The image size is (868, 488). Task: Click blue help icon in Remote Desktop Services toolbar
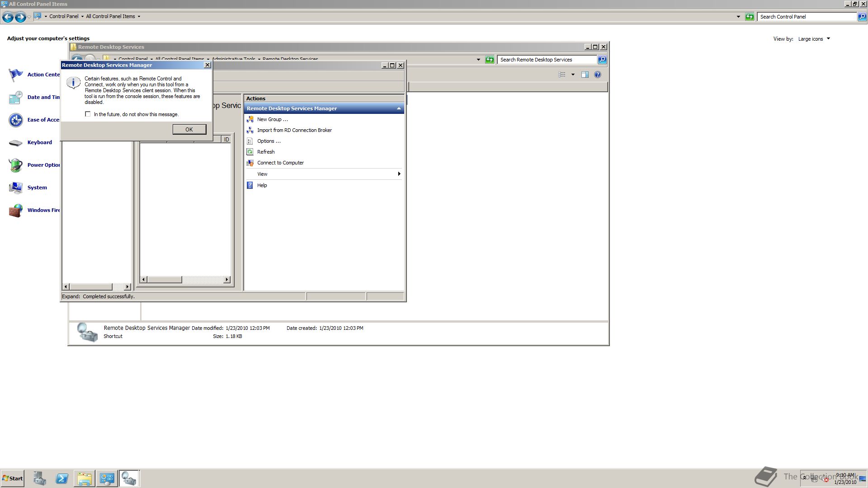tap(598, 75)
